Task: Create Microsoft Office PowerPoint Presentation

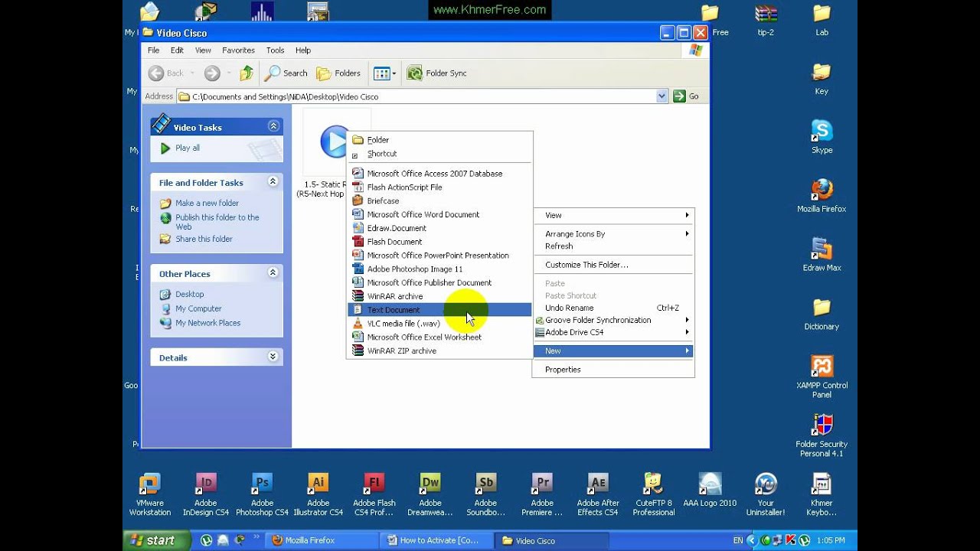Action: point(439,256)
